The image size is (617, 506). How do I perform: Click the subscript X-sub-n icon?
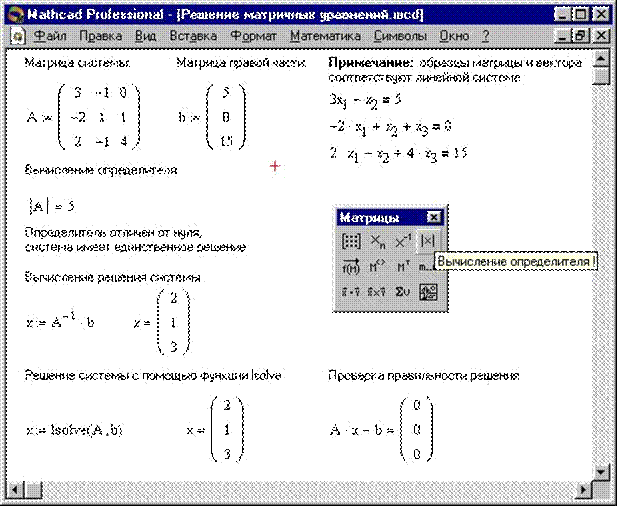click(378, 241)
